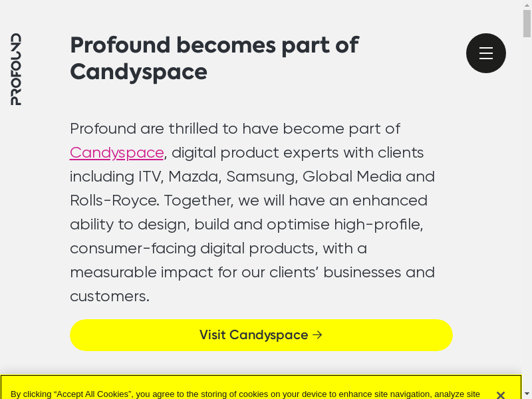Screen dimensions: 532x399
Task: Click the word "Rolls-Royce" in the paragraph
Action: (113, 201)
